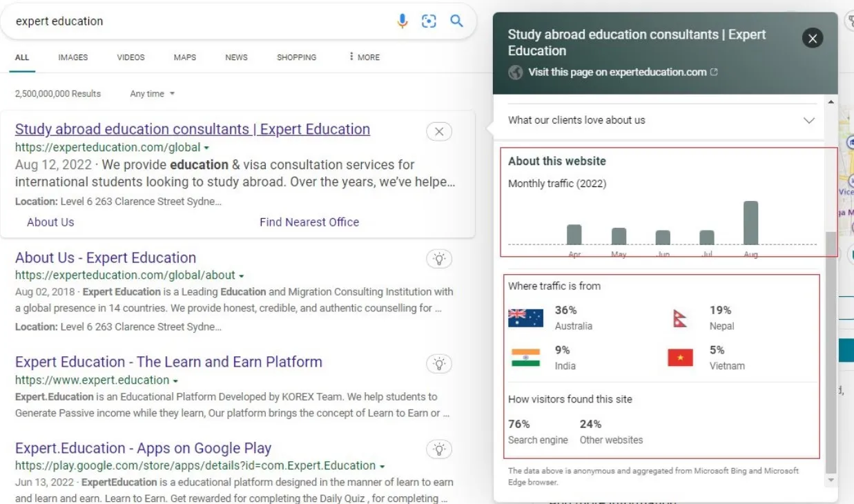Click the Vietnam flag icon

pyautogui.click(x=680, y=358)
